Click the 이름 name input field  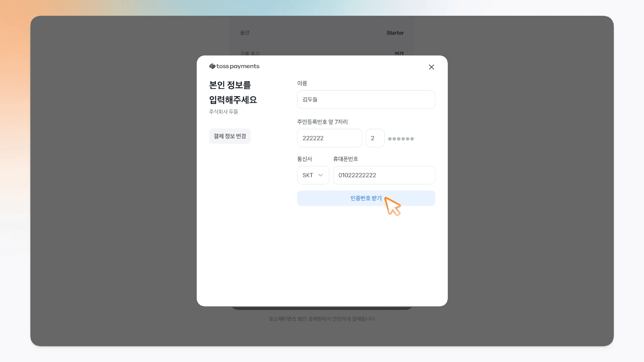[366, 99]
